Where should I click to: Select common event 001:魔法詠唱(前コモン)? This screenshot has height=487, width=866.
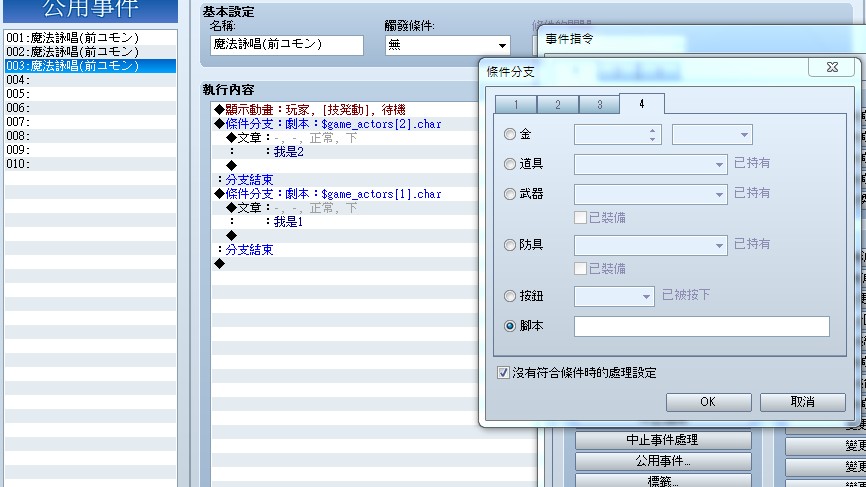tap(91, 38)
